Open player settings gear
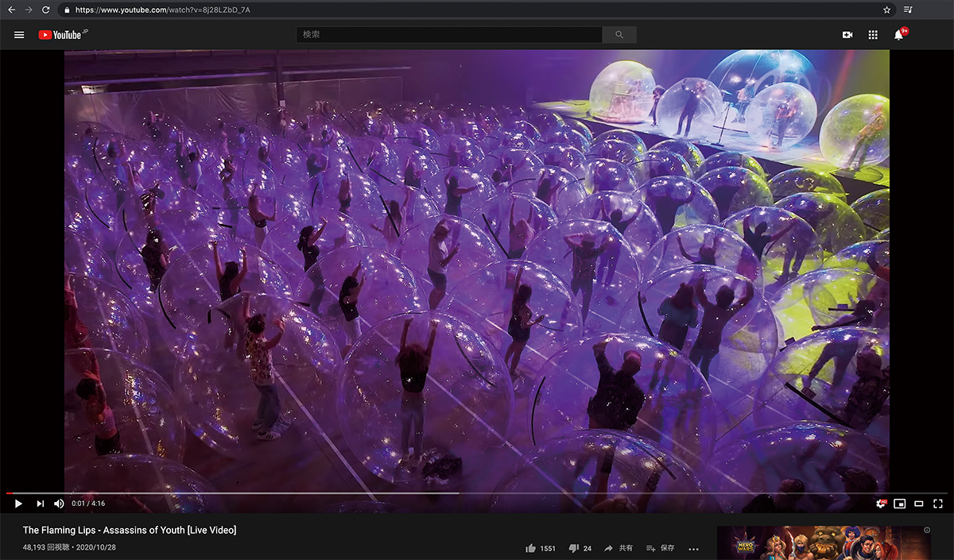Screen dimensions: 954x560 (880, 504)
